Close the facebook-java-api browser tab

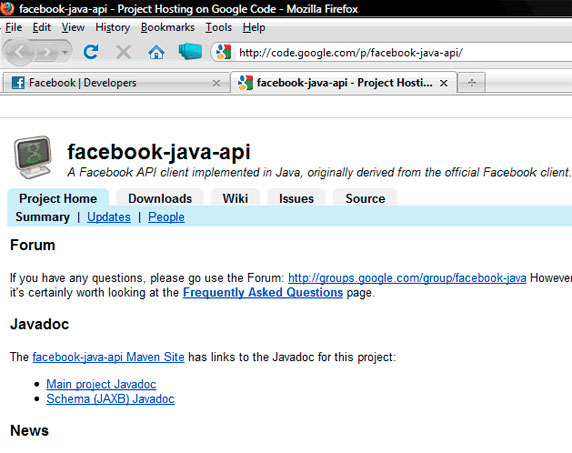click(x=444, y=83)
